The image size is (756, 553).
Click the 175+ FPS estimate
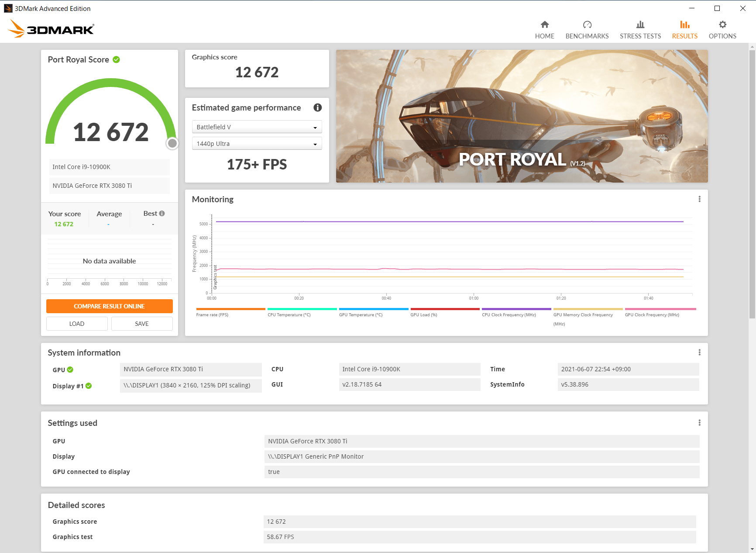pos(257,165)
